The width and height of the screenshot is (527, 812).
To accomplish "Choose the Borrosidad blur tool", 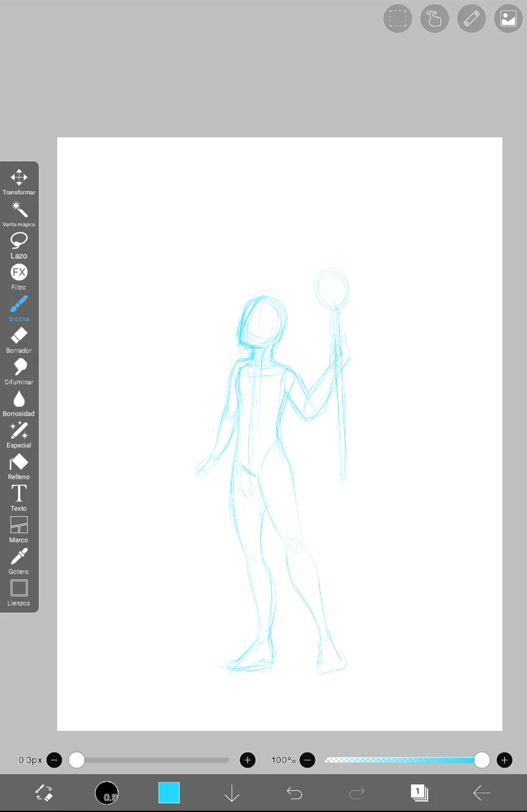I will (x=19, y=403).
